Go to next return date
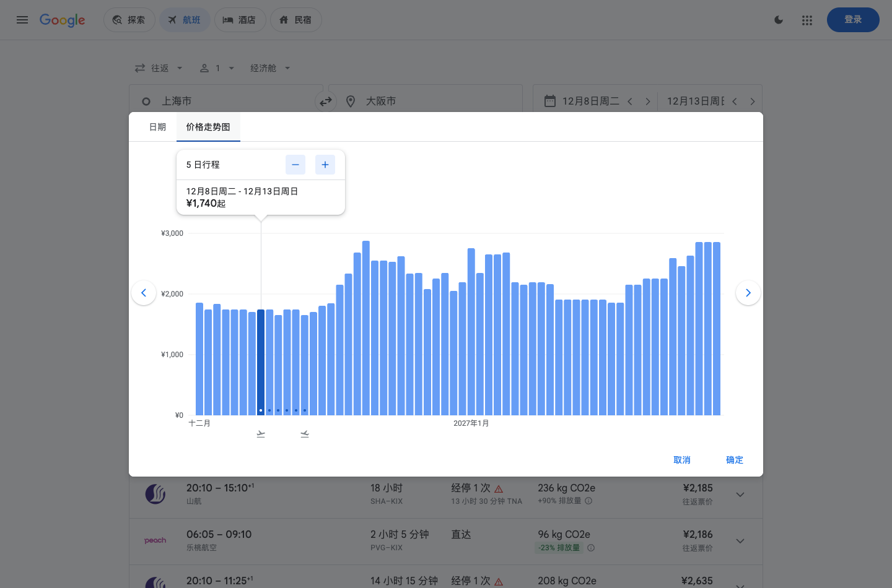892x588 pixels. click(x=753, y=102)
